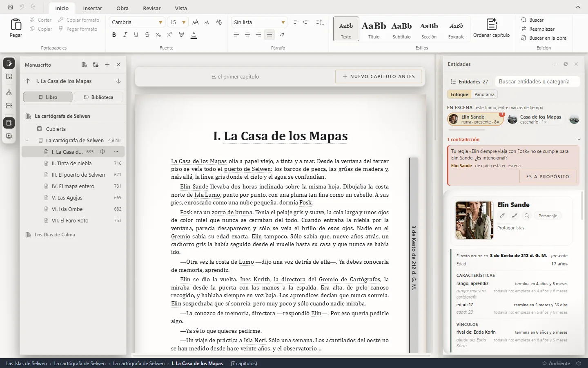Increase font size icon
588x368 pixels.
pyautogui.click(x=196, y=22)
